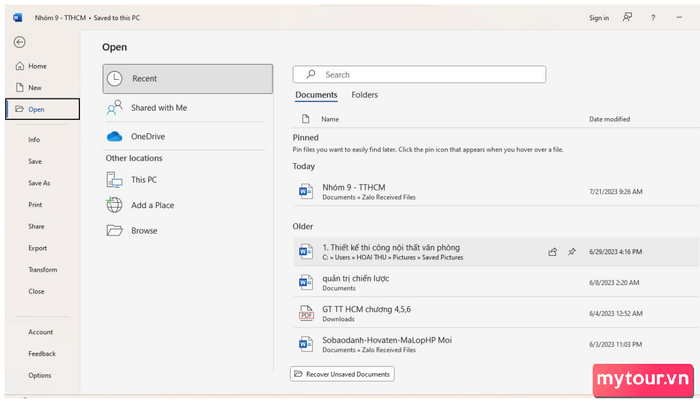Click Recover Unsaved Documents button
This screenshot has height=405, width=700.
click(342, 374)
